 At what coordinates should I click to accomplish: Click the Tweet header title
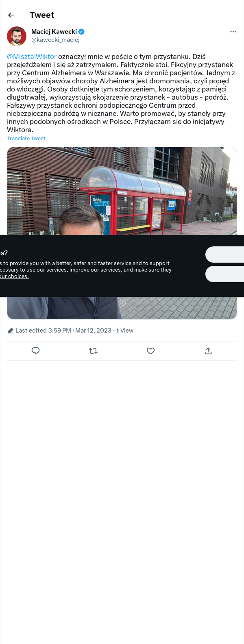(x=42, y=15)
